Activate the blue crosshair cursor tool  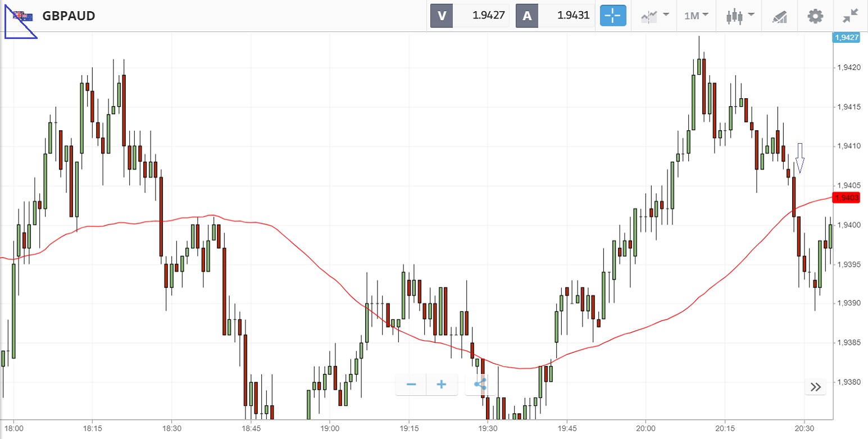click(613, 16)
